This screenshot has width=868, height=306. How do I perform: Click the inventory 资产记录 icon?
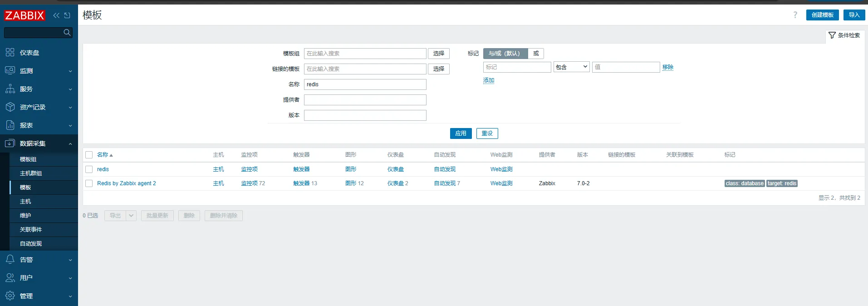click(10, 107)
